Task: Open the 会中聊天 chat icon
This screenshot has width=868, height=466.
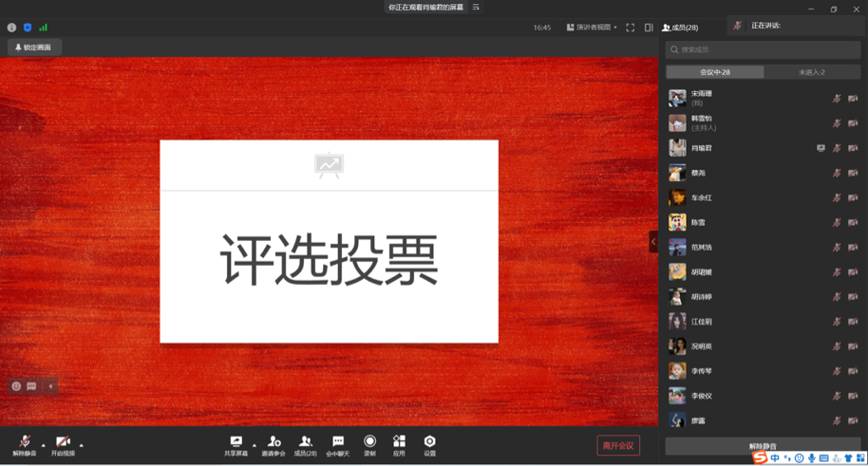Action: (x=337, y=444)
